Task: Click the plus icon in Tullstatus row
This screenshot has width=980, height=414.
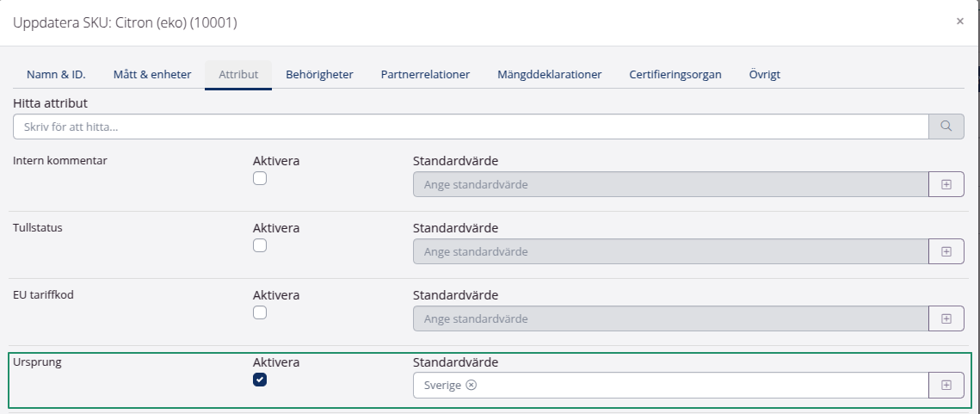Action: [946, 251]
